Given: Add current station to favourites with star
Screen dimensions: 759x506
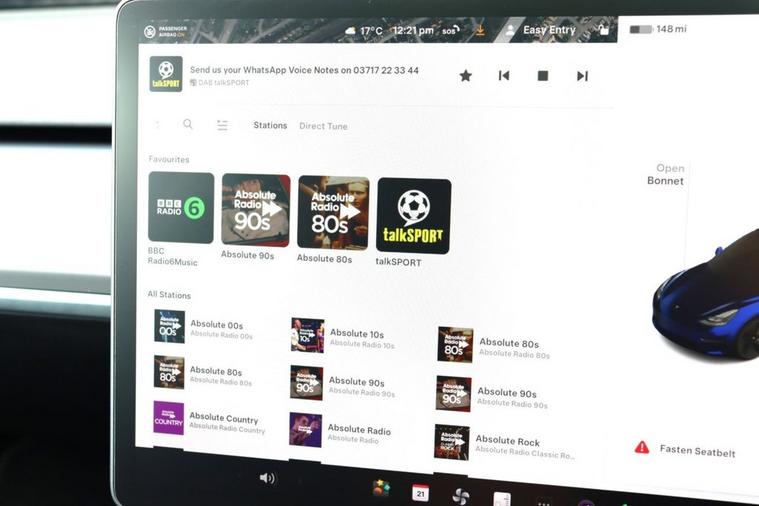Looking at the screenshot, I should point(465,76).
